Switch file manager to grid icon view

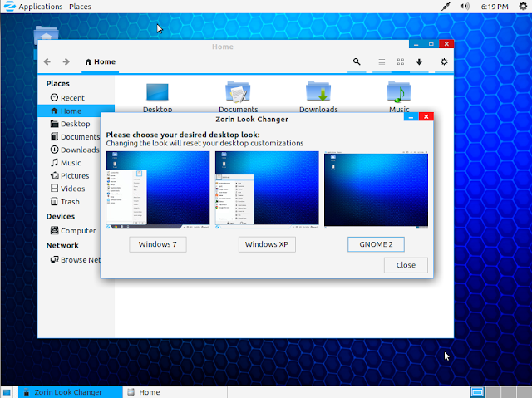click(401, 61)
